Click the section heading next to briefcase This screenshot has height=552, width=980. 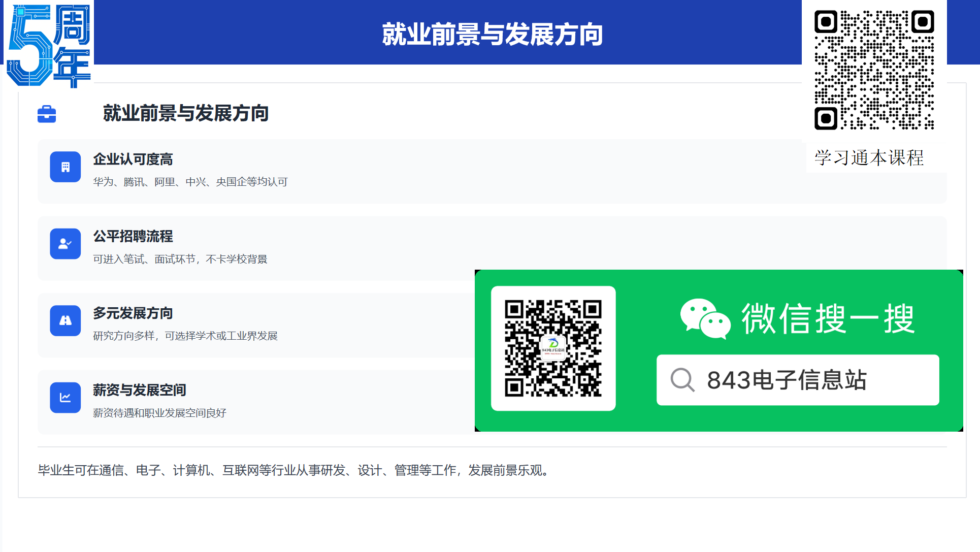186,113
